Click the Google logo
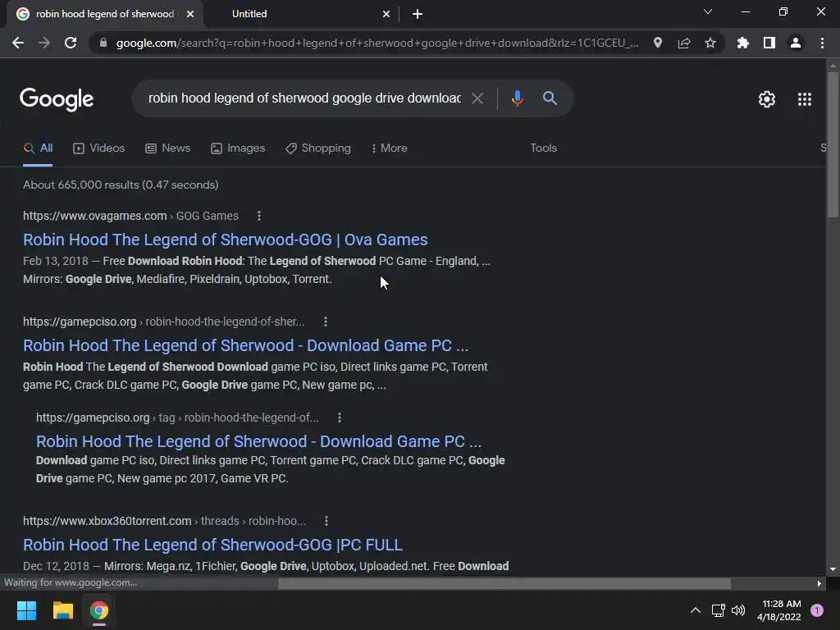The width and height of the screenshot is (840, 630). (57, 99)
